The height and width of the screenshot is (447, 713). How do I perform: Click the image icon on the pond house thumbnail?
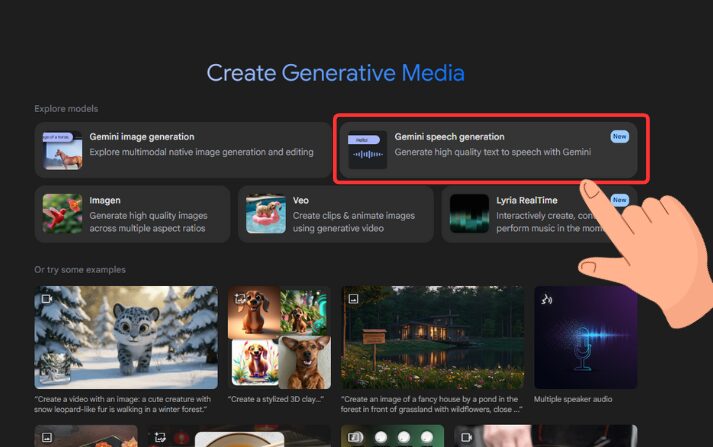point(353,299)
